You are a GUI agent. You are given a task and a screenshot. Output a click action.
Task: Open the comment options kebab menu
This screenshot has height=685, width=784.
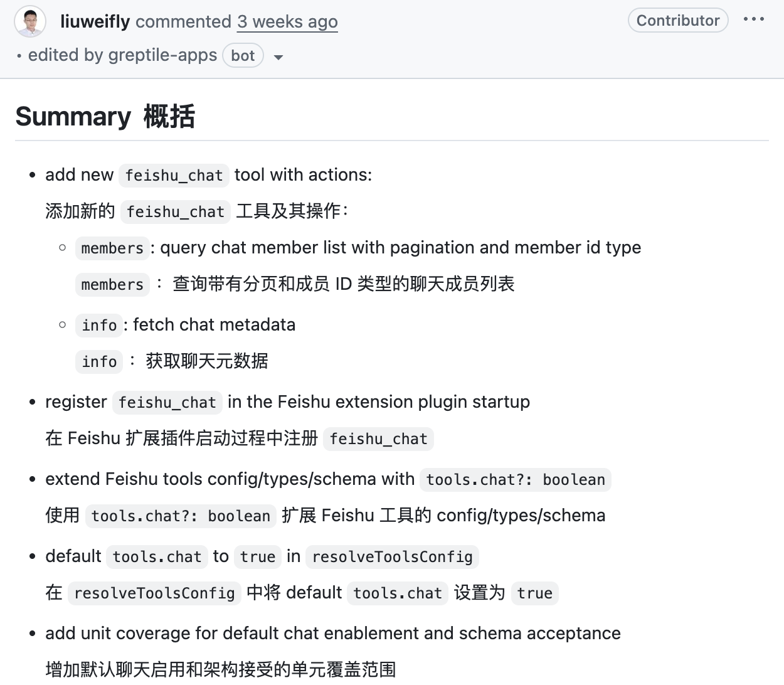[x=753, y=19]
